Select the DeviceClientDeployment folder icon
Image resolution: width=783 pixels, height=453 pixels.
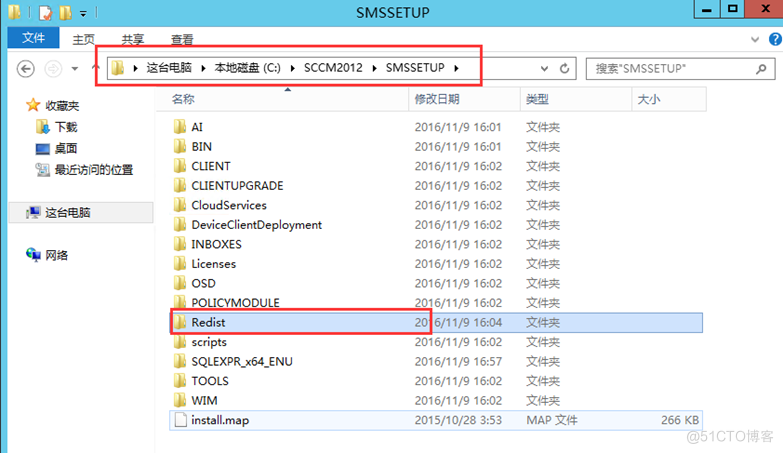click(180, 224)
